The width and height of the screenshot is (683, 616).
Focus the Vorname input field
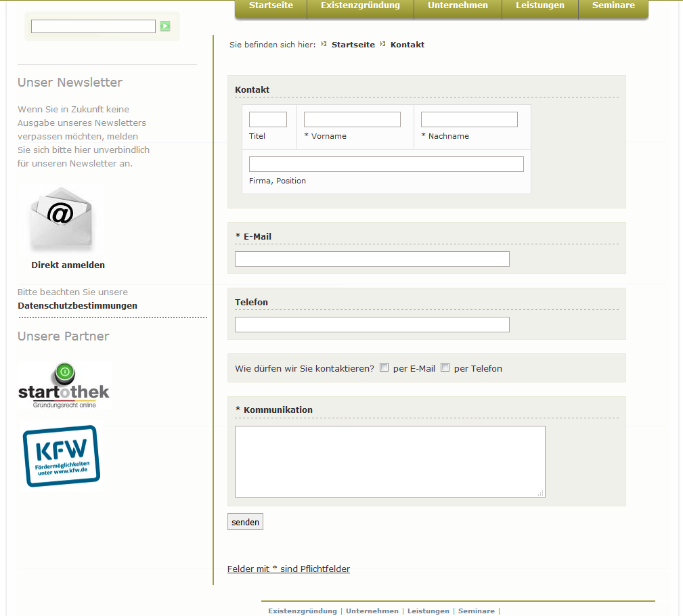click(352, 119)
